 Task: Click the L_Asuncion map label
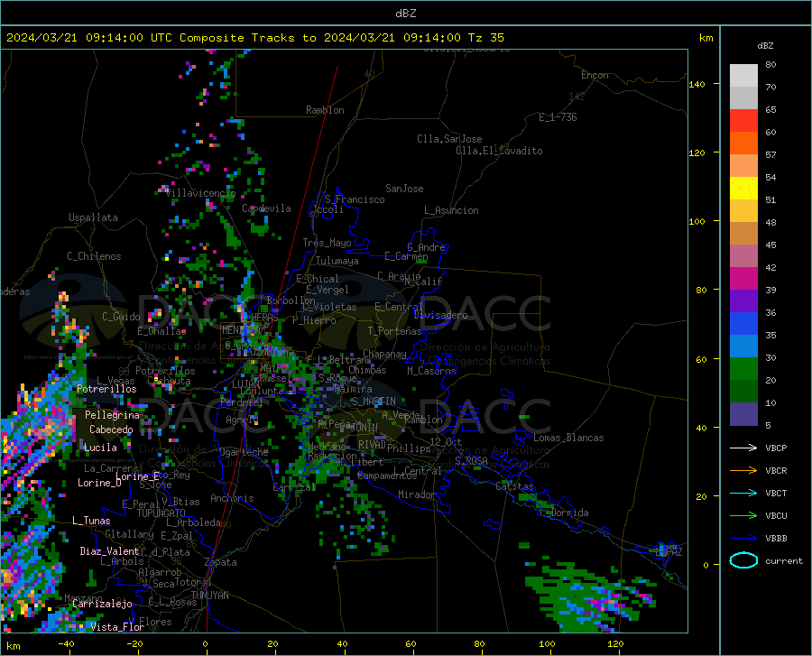pos(451,210)
